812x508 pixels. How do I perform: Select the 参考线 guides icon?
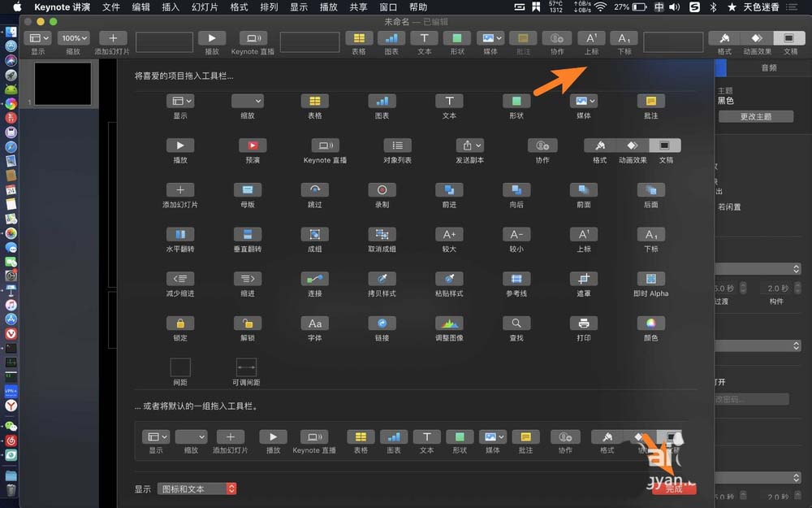tap(516, 279)
